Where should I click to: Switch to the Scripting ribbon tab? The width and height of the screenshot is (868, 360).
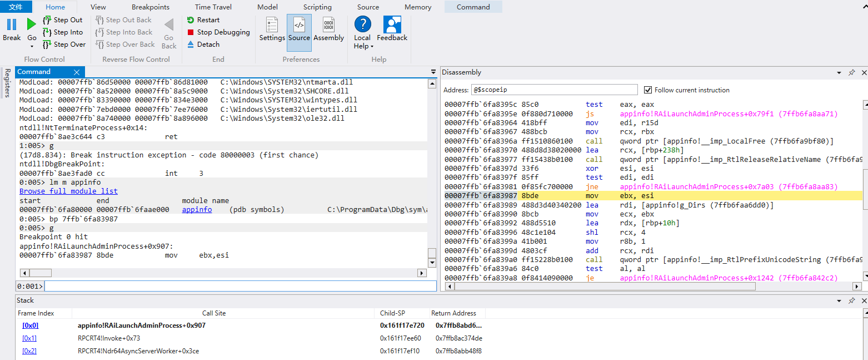click(x=317, y=7)
